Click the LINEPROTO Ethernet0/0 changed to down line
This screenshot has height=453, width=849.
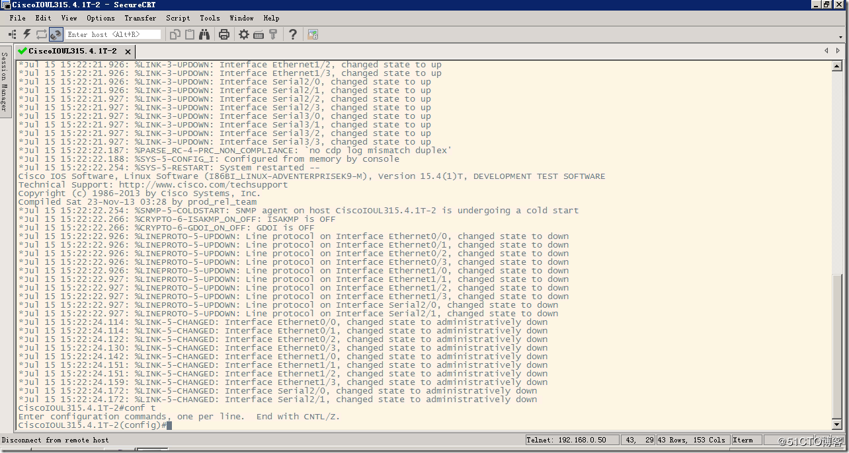pyautogui.click(x=293, y=237)
